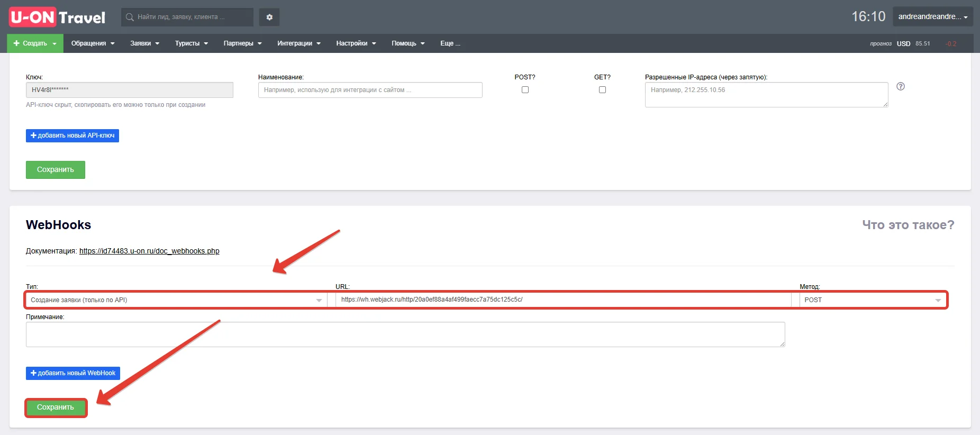Viewport: 980px width, 435px height.
Task: Open search settings gear icon
Action: (269, 17)
